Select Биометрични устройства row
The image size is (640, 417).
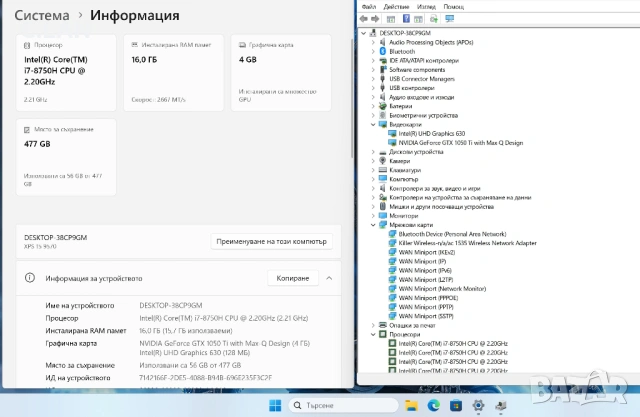[423, 115]
